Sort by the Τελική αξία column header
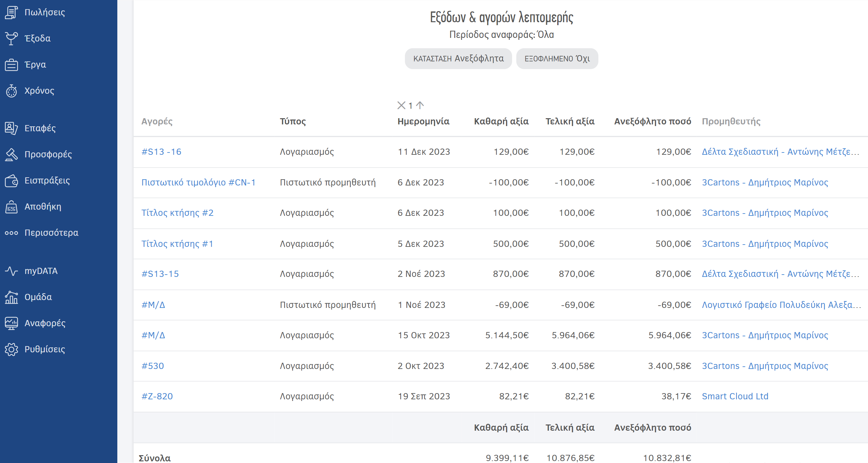Screen dimensions: 868x463 tap(570, 121)
